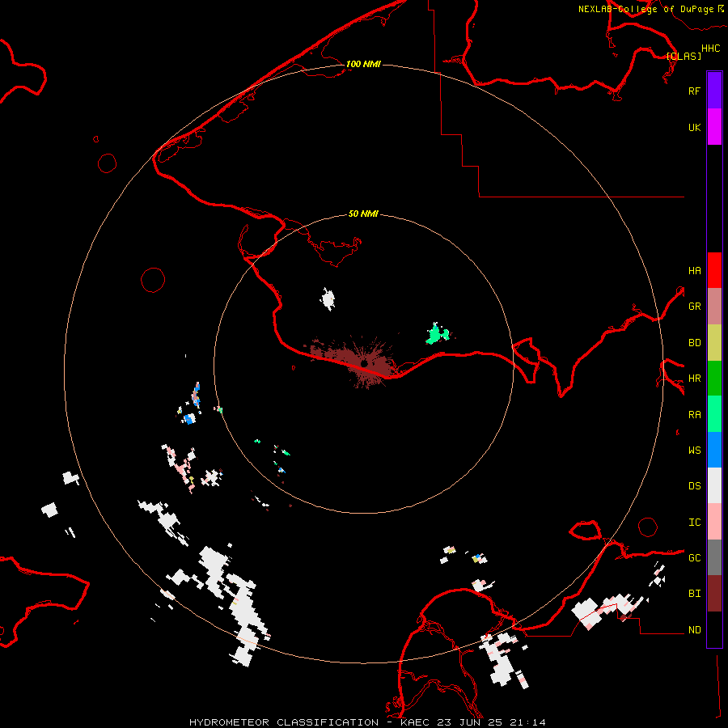Screen dimensions: 728x728
Task: Click the green rain echo east of radar
Action: coord(437,334)
